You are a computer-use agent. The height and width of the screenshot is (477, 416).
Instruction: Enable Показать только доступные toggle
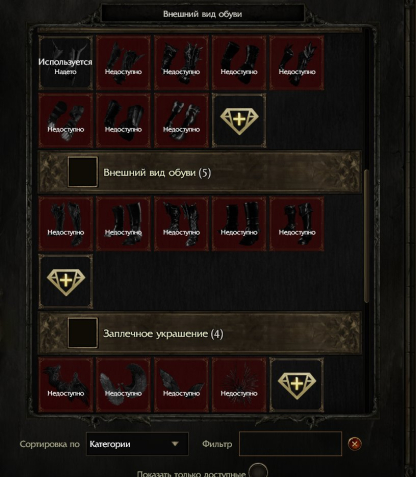tap(258, 471)
